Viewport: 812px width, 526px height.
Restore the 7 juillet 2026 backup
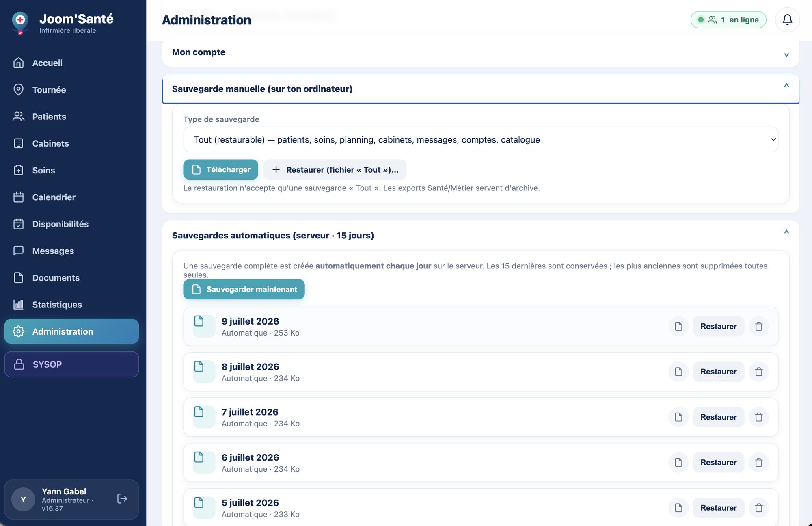tap(718, 417)
